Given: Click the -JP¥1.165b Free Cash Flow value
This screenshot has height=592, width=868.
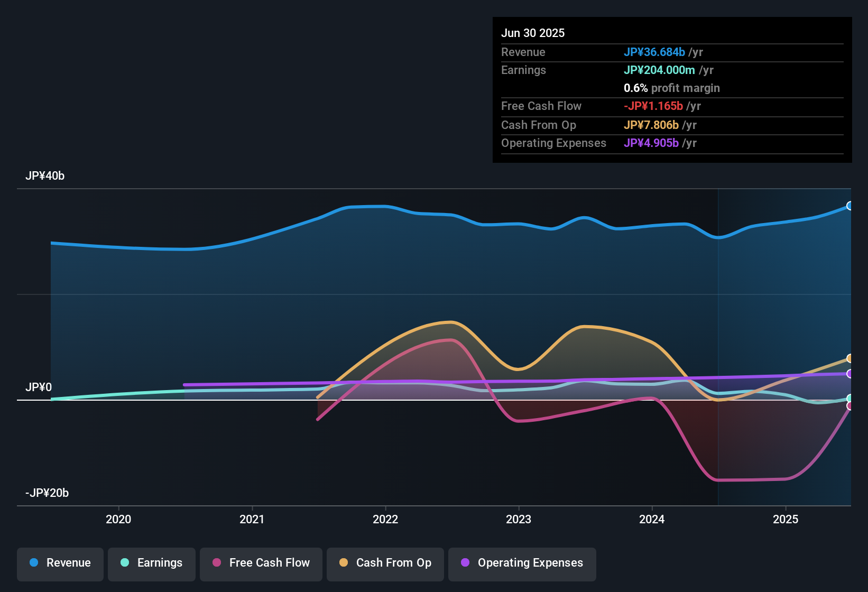Looking at the screenshot, I should pos(652,106).
